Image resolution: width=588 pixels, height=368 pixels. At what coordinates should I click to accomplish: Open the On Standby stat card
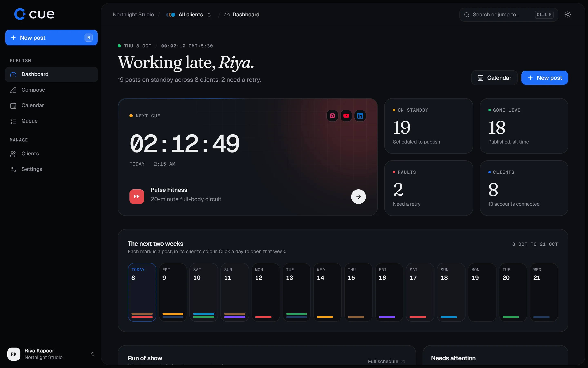click(x=429, y=126)
